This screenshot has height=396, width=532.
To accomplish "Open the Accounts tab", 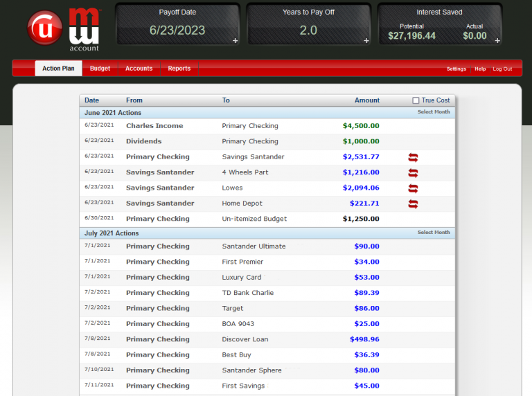I will (x=139, y=69).
